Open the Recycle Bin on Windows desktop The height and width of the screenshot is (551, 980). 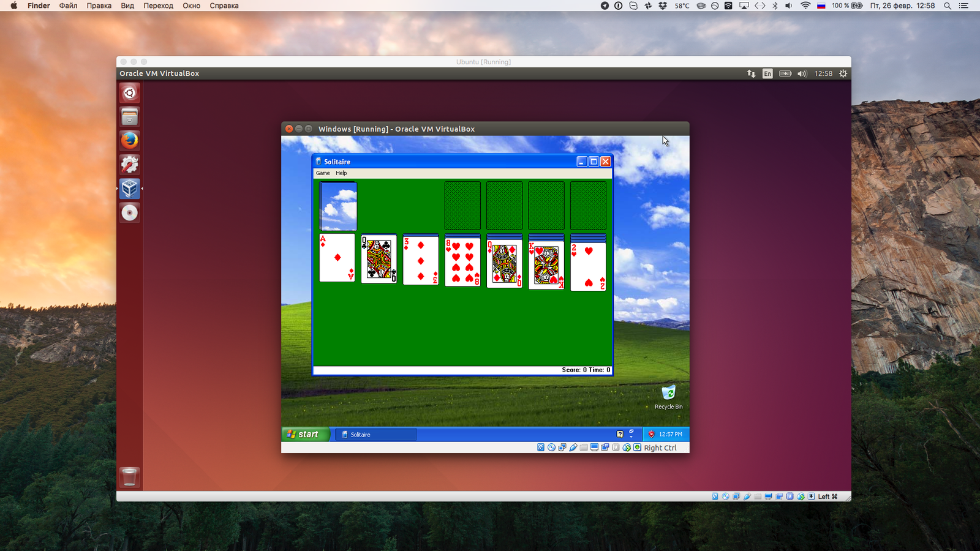click(x=668, y=393)
